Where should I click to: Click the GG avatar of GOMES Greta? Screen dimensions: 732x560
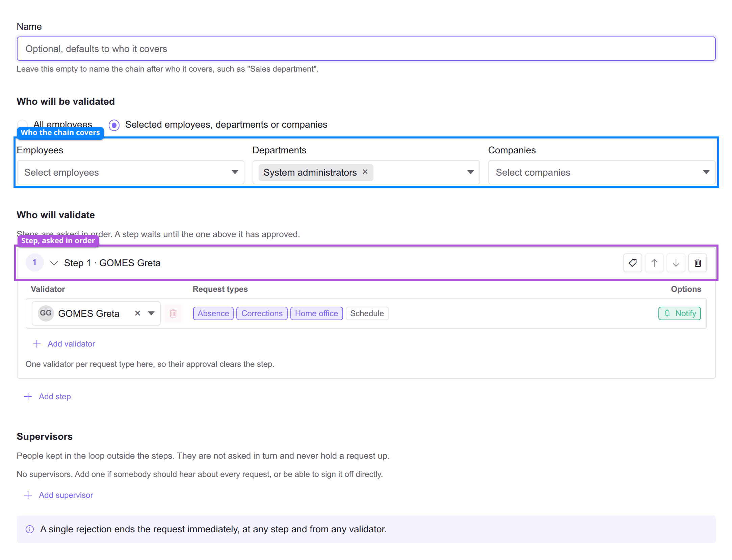coord(46,313)
